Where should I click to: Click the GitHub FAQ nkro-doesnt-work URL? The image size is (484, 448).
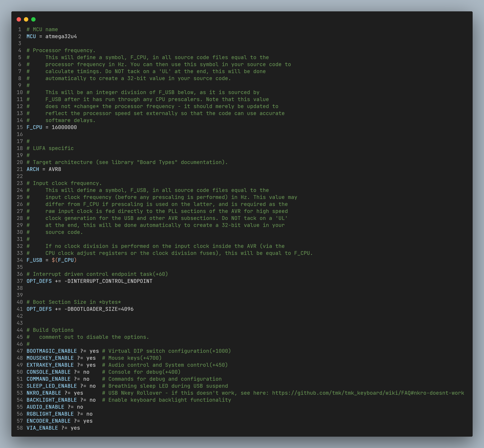coord(368,393)
